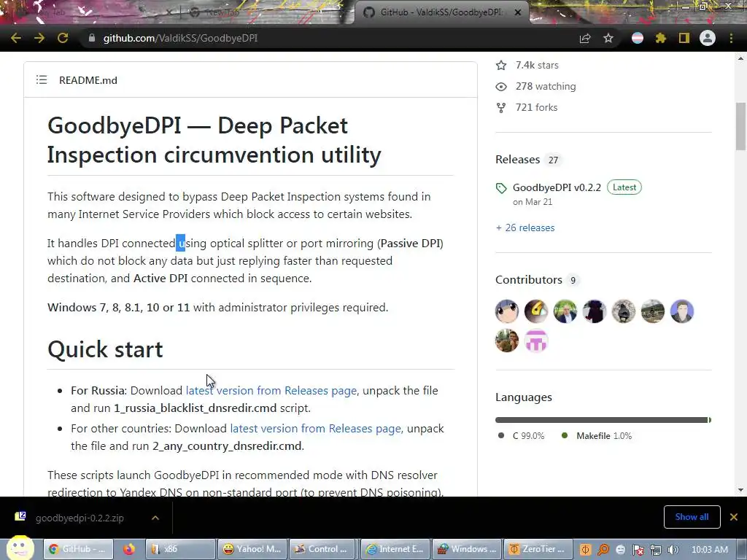Open the README.md file link
This screenshot has width=747, height=560.
tap(88, 80)
